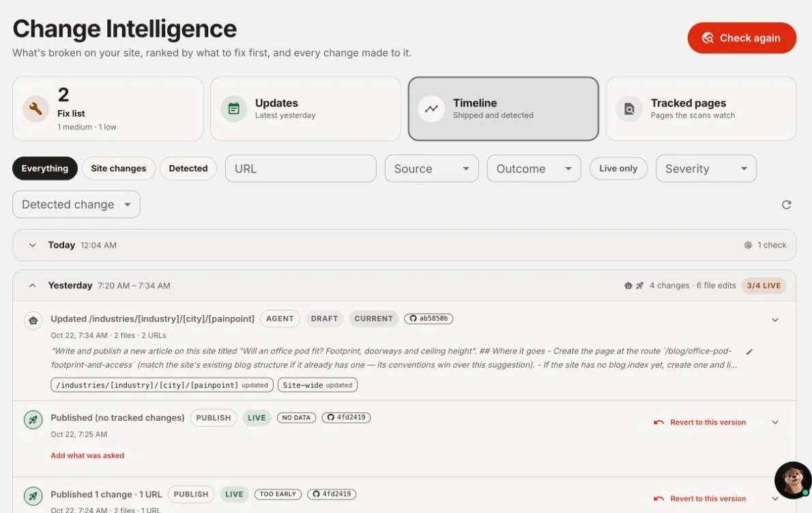Expand the Today group chevron
The image size is (812, 513).
tap(33, 245)
